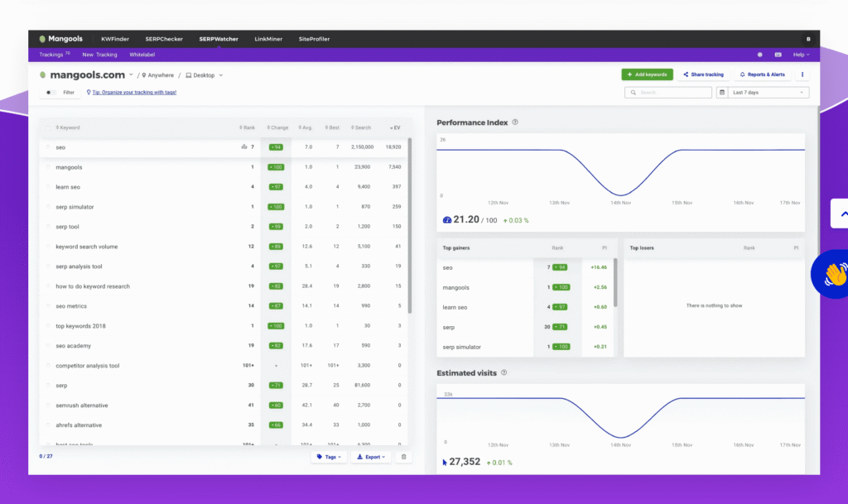Select the 'competitor analysis tool' keyword row

click(x=224, y=366)
